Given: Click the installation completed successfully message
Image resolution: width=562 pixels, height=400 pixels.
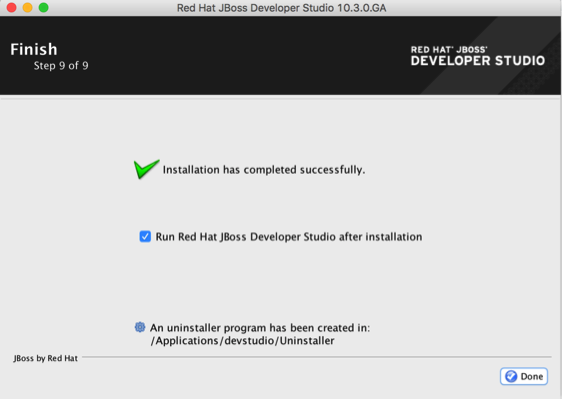Looking at the screenshot, I should pyautogui.click(x=264, y=170).
